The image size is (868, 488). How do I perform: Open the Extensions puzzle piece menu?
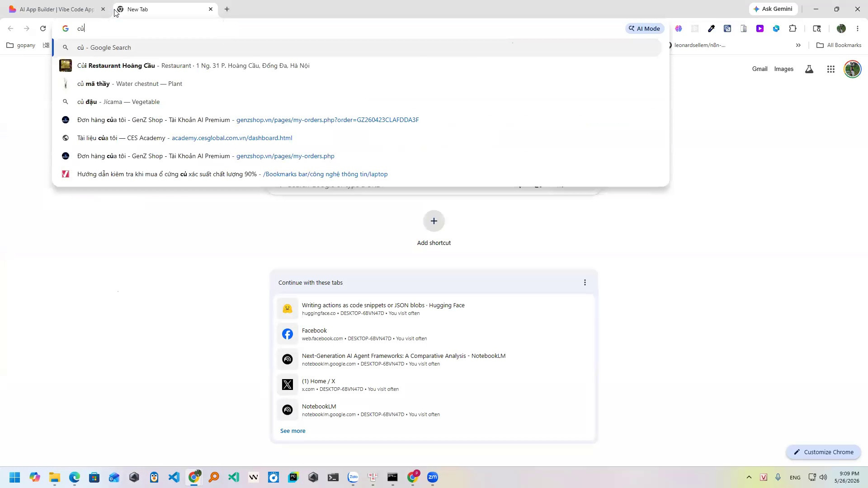[x=793, y=28]
